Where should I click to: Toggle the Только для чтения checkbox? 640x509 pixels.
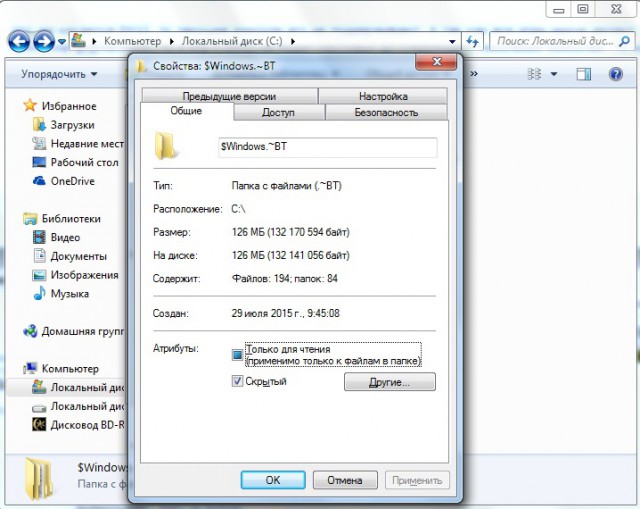pyautogui.click(x=237, y=355)
